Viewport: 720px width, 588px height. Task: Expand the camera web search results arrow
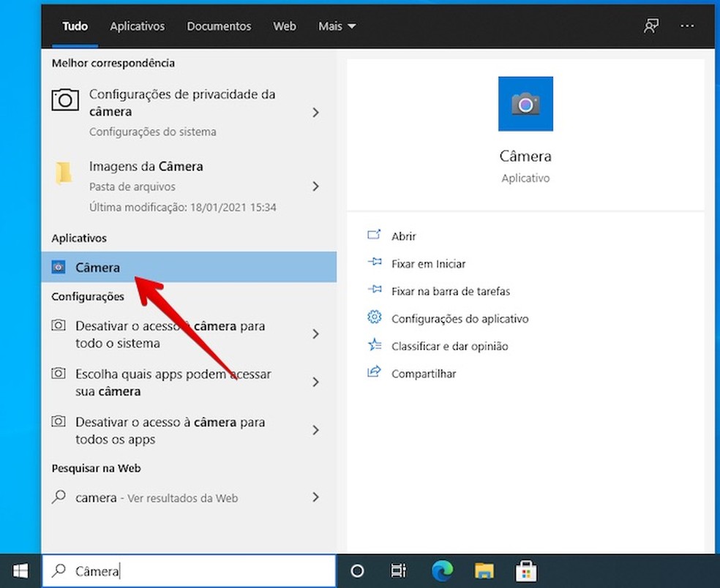point(315,497)
